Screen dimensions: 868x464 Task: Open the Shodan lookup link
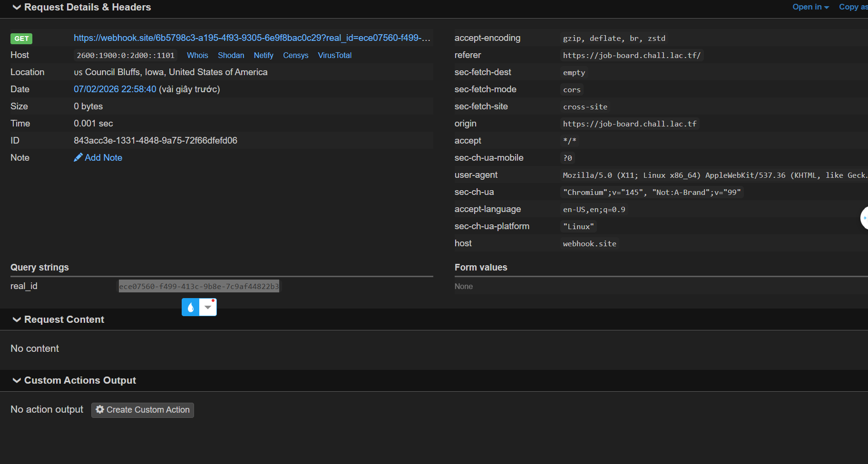click(231, 55)
